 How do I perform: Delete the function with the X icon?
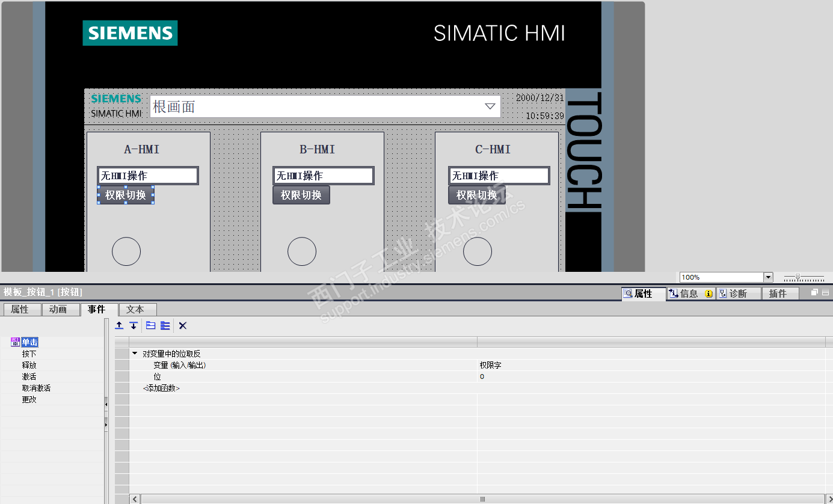pos(183,325)
